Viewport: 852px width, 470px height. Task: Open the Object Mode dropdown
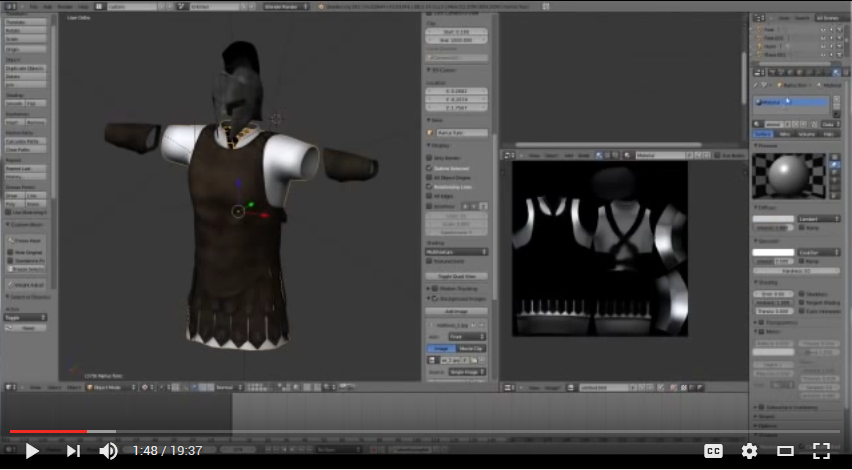[x=111, y=387]
